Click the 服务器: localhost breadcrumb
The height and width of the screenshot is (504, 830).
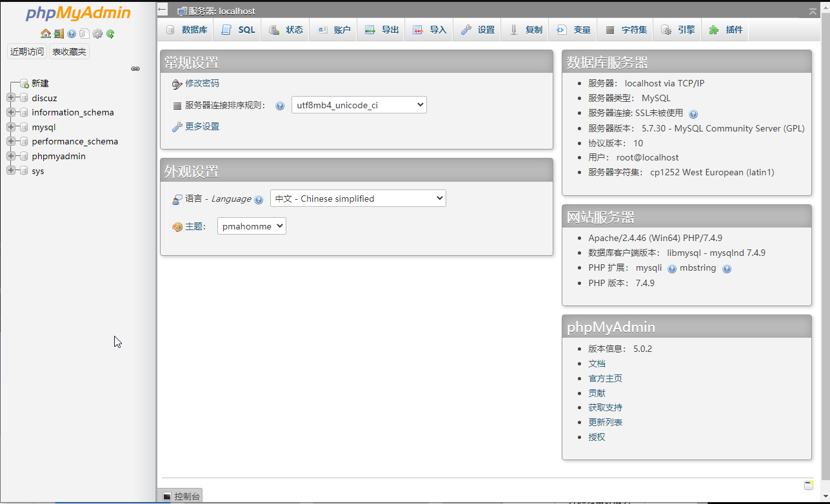click(221, 11)
